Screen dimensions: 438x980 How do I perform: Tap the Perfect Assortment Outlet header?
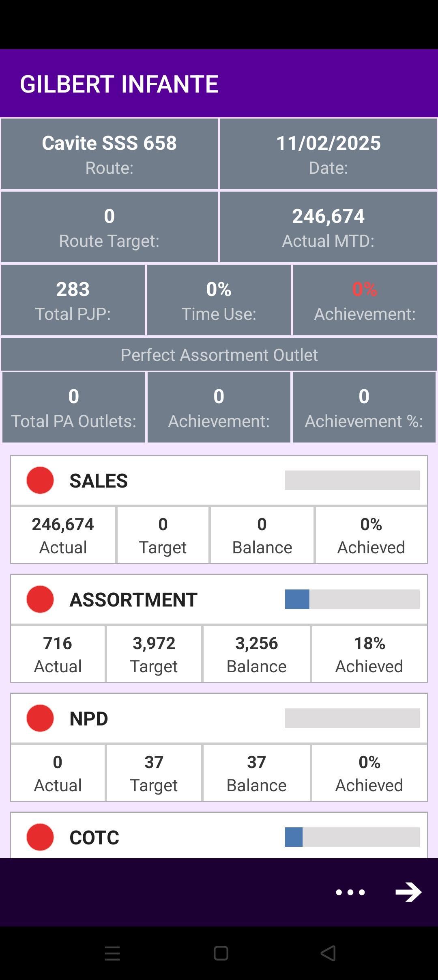coord(219,355)
